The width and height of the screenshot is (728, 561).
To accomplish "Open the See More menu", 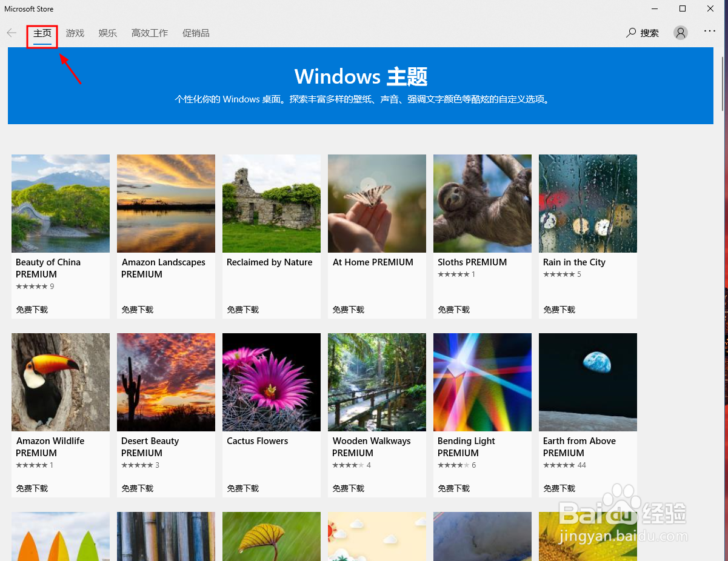I will coord(709,31).
